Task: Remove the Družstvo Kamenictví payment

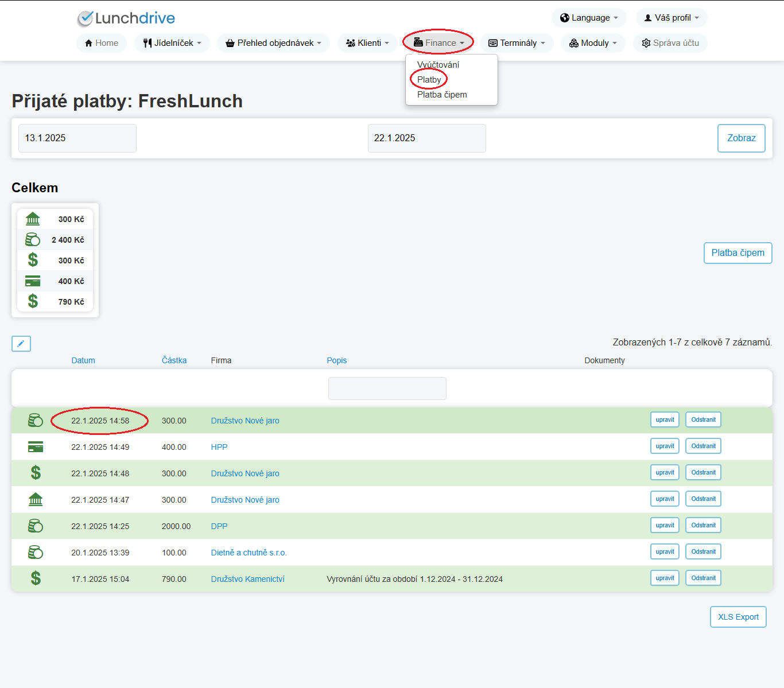Action: pyautogui.click(x=704, y=578)
